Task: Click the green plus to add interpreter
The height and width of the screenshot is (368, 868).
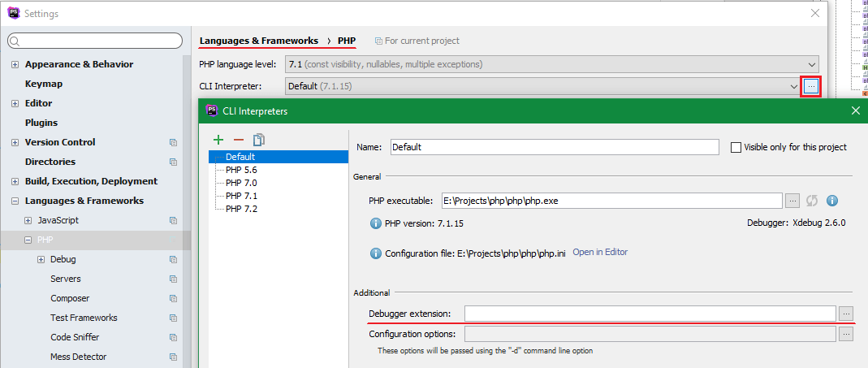Action: click(x=218, y=140)
